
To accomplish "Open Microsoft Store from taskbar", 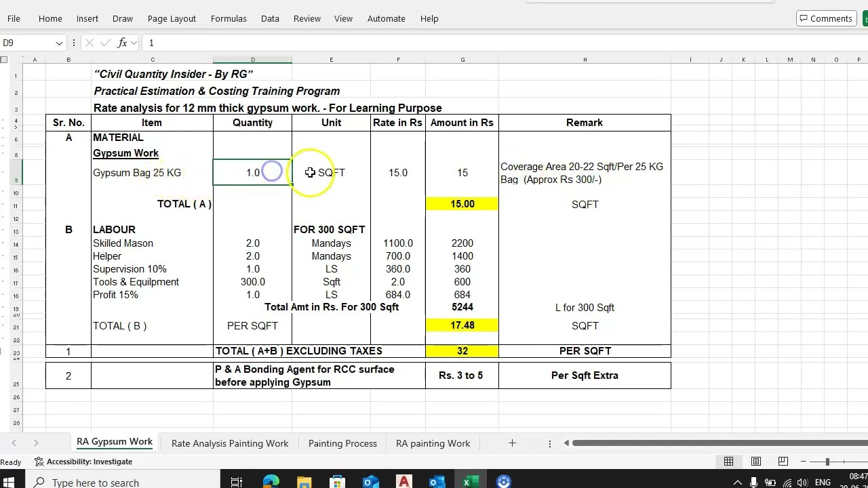I will [337, 482].
